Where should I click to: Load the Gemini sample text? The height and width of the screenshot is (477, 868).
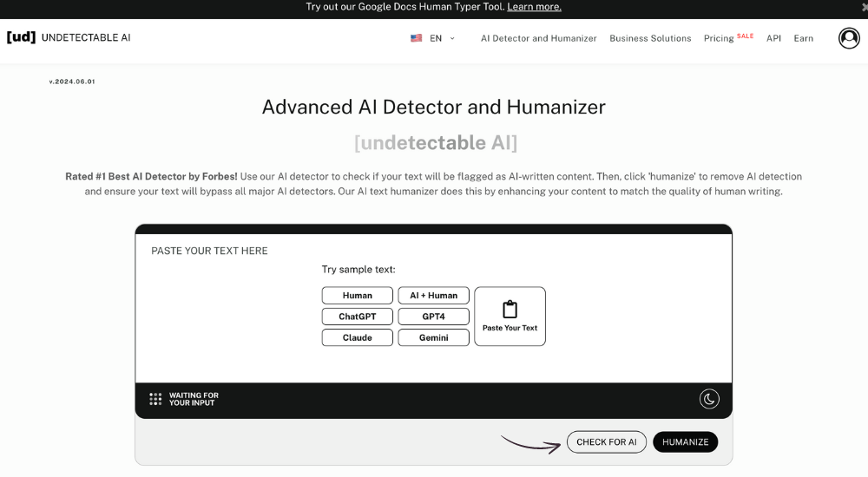click(x=433, y=337)
